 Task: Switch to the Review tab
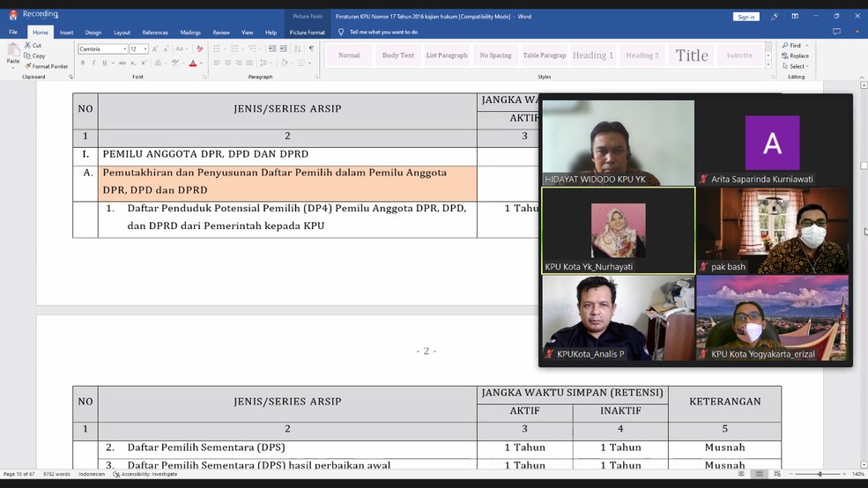tap(221, 33)
